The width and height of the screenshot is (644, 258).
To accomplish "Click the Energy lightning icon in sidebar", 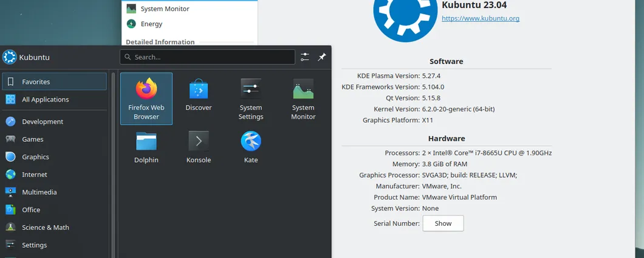I will click(131, 24).
